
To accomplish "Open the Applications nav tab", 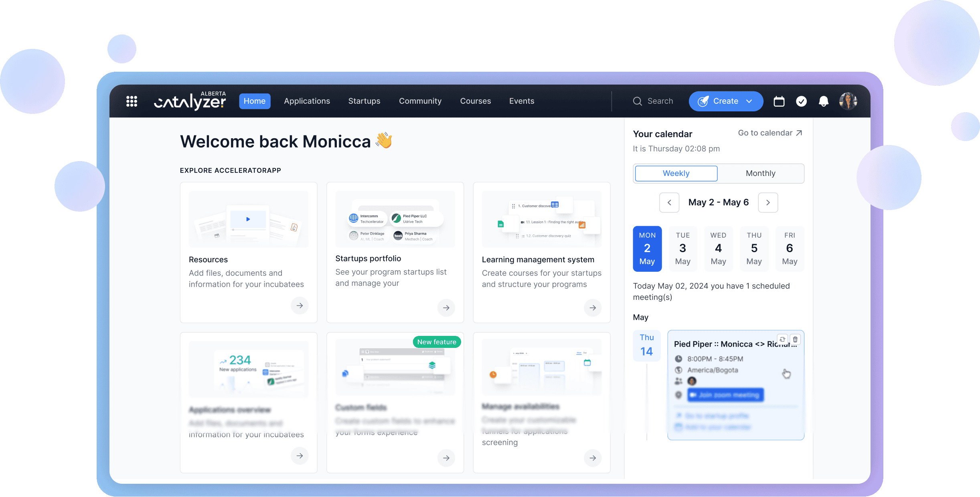I will (x=307, y=101).
